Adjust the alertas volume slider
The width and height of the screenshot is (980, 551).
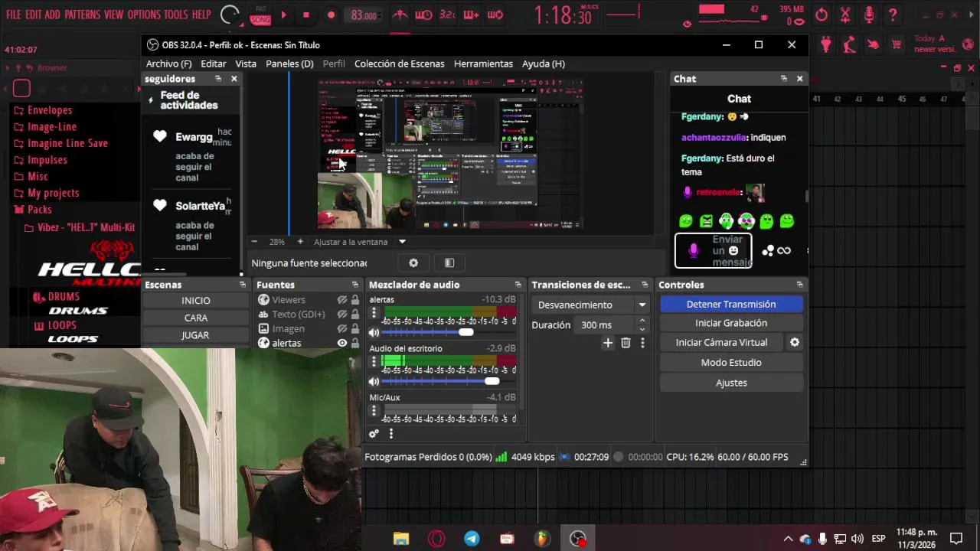(465, 332)
